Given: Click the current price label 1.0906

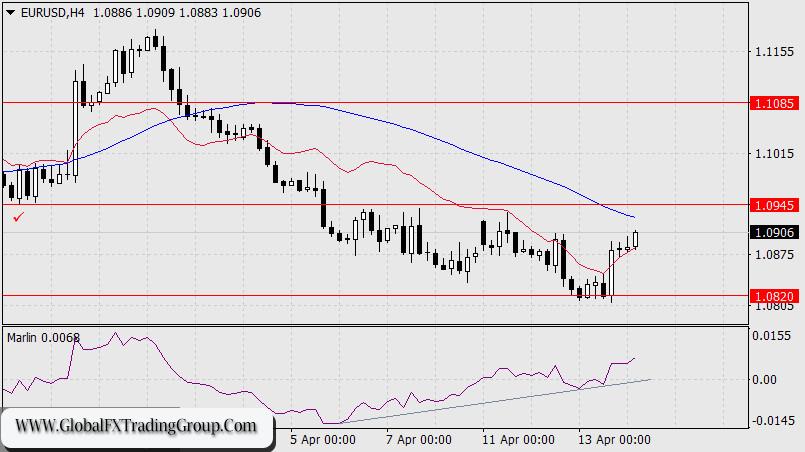Looking at the screenshot, I should (x=774, y=233).
